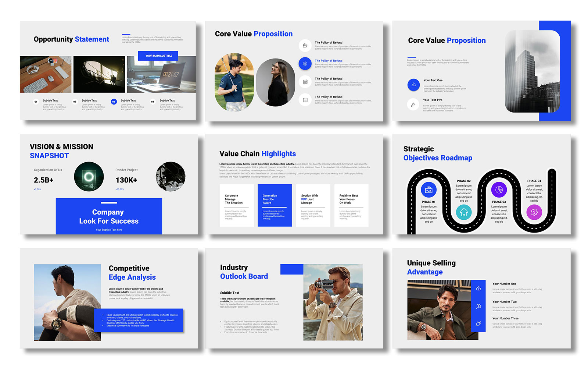588x368 pixels.
Task: Click the warning triangle icon beside Your Text One
Action: 413,85
